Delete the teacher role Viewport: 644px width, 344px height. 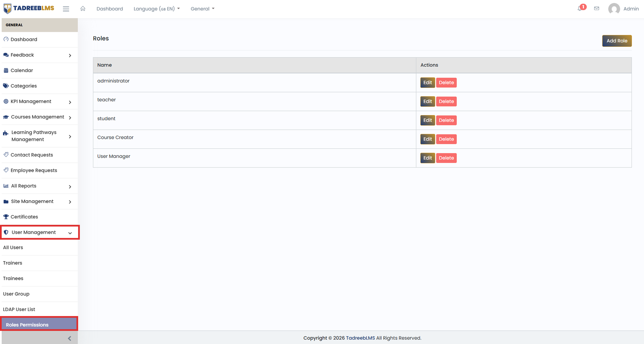pos(446,101)
